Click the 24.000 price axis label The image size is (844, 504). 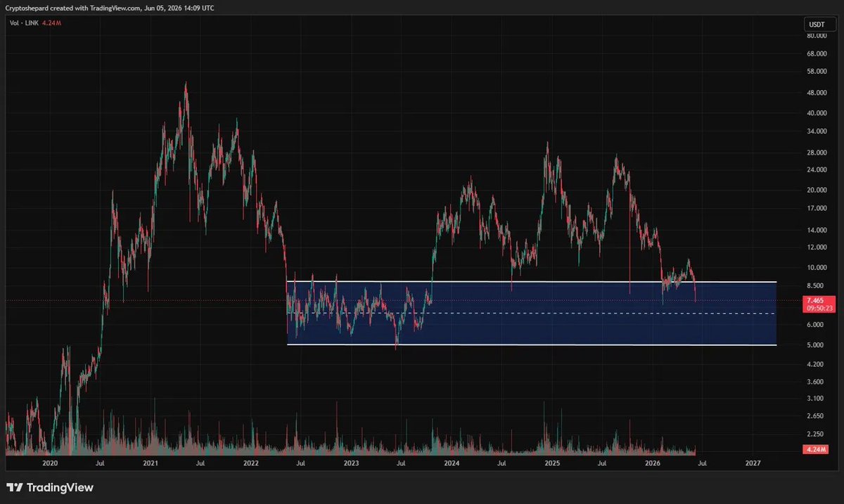[x=816, y=169]
